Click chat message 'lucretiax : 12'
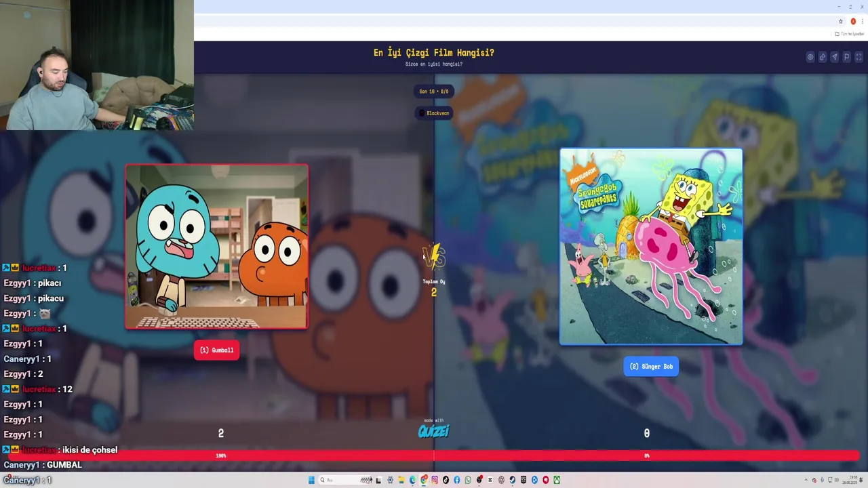 37,389
